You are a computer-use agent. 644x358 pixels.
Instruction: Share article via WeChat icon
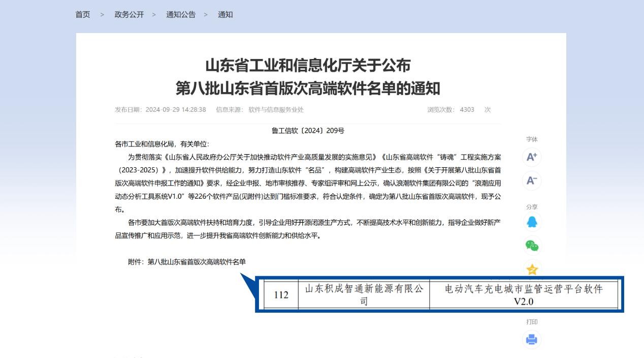tap(531, 246)
